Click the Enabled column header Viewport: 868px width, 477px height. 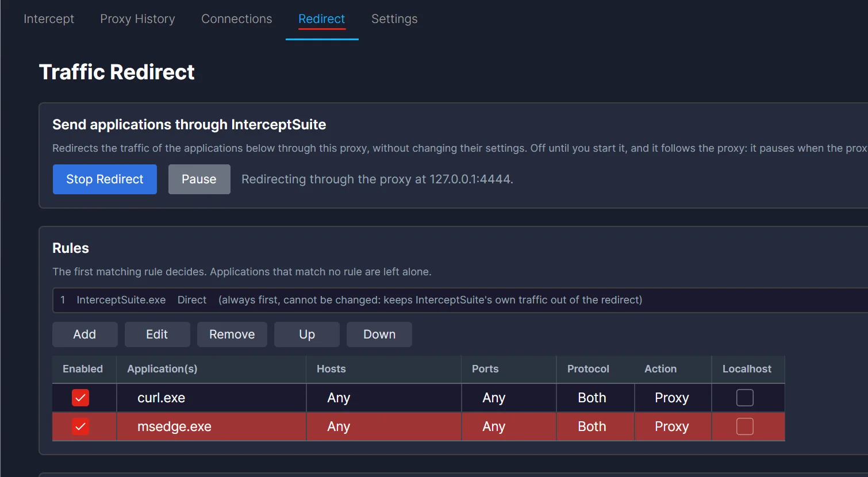pyautogui.click(x=84, y=369)
